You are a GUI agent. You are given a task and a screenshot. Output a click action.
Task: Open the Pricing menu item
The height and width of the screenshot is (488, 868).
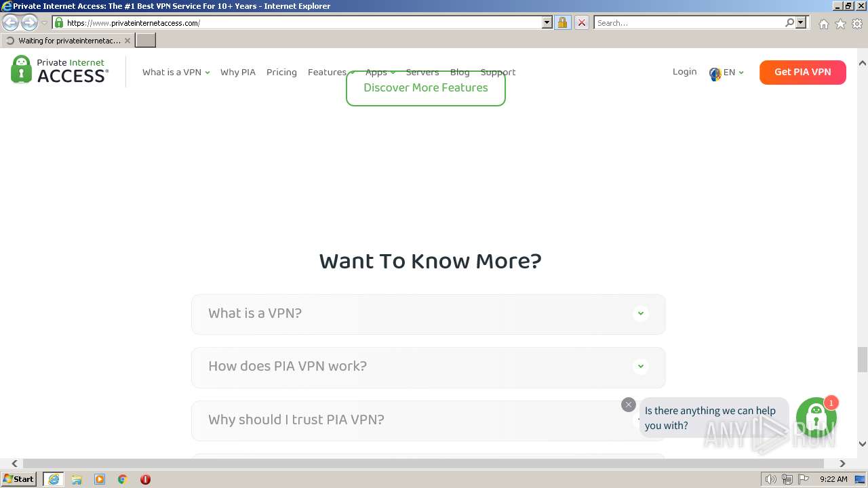pos(281,72)
